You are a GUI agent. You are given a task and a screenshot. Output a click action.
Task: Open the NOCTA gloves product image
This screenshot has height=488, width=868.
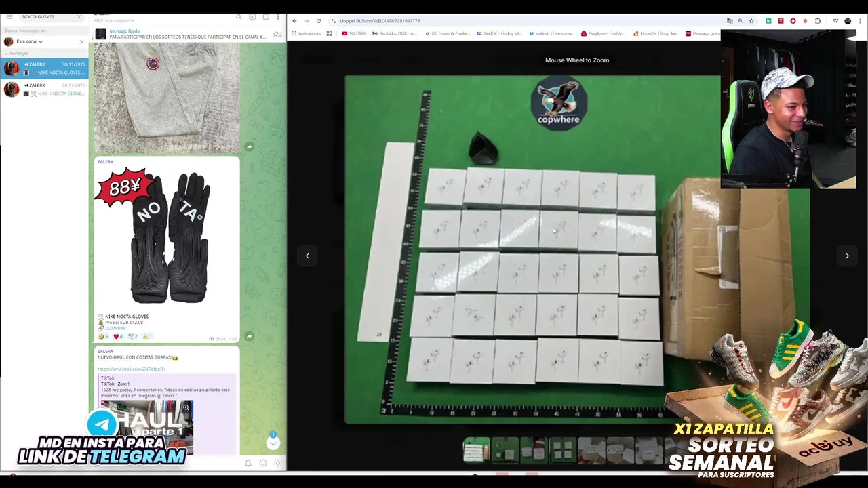(166, 237)
